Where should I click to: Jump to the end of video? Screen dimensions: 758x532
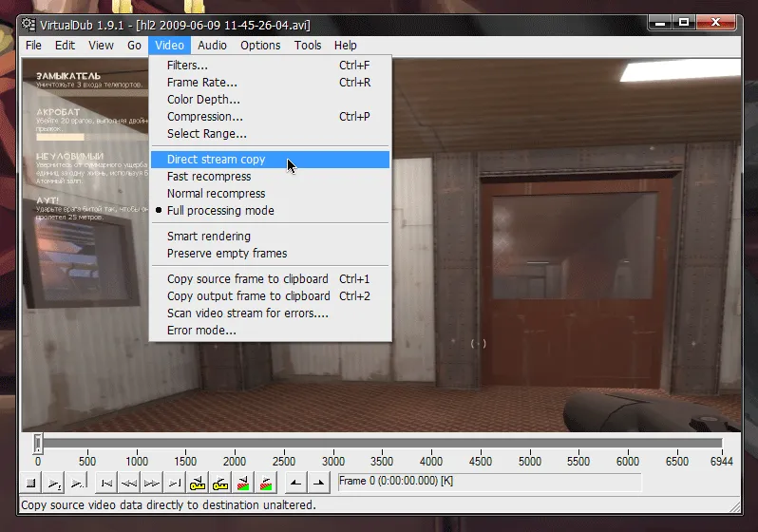[x=176, y=483]
